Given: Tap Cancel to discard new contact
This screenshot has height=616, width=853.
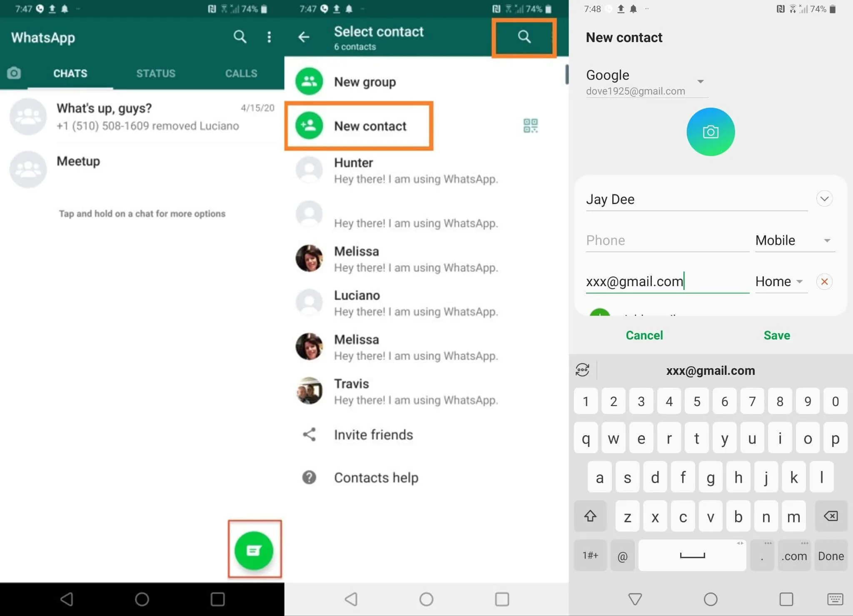Looking at the screenshot, I should coord(644,335).
